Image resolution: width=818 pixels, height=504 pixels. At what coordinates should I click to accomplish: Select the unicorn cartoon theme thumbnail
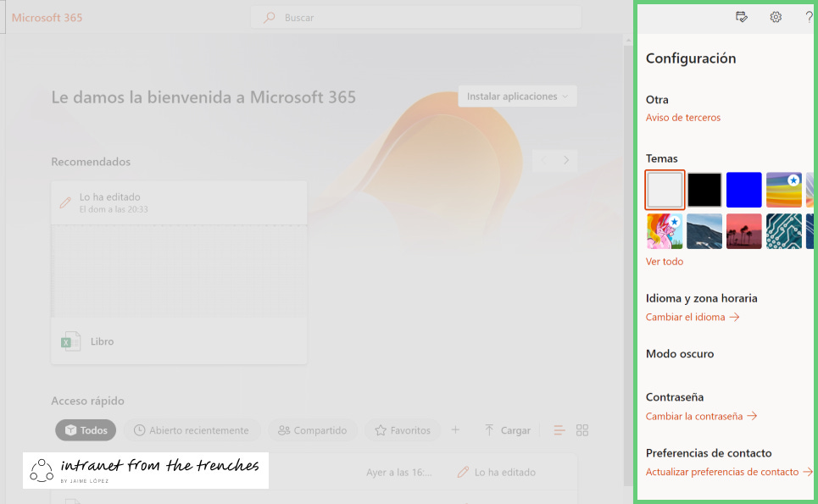pos(665,231)
